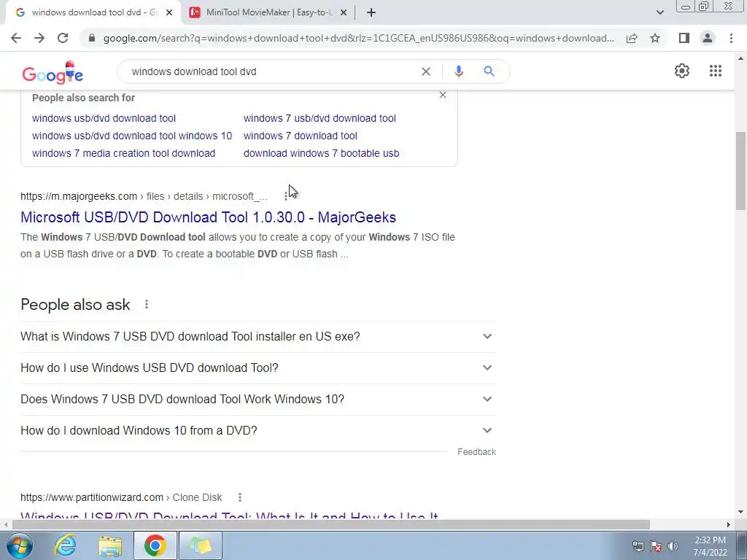The width and height of the screenshot is (747, 560).
Task: Open Chrome side panel icon
Action: tap(684, 38)
